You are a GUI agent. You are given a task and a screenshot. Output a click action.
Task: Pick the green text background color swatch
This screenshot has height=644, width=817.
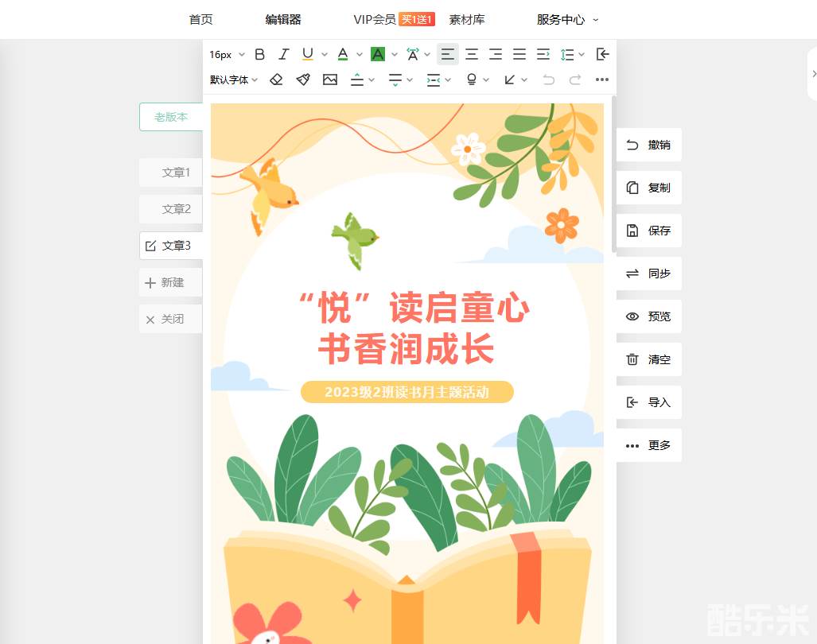[x=378, y=54]
